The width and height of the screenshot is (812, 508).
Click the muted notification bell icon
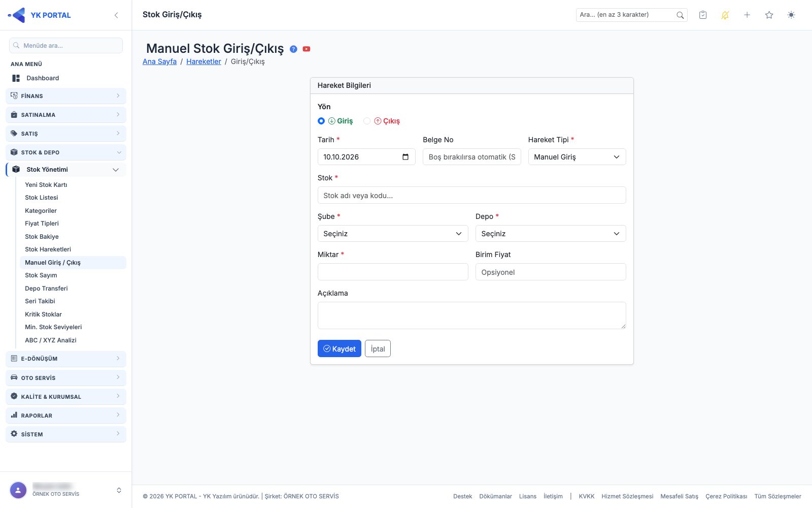[x=725, y=15]
